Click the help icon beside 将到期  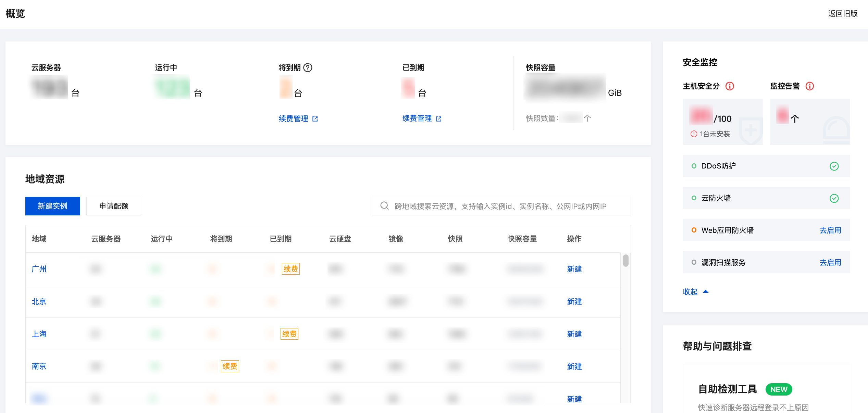tap(308, 67)
